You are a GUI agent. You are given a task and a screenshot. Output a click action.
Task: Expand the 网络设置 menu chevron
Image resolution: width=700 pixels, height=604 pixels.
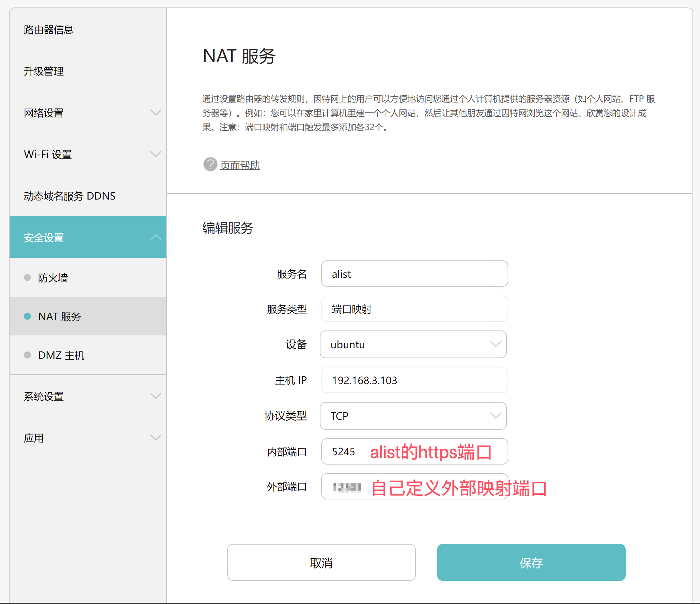pos(155,113)
